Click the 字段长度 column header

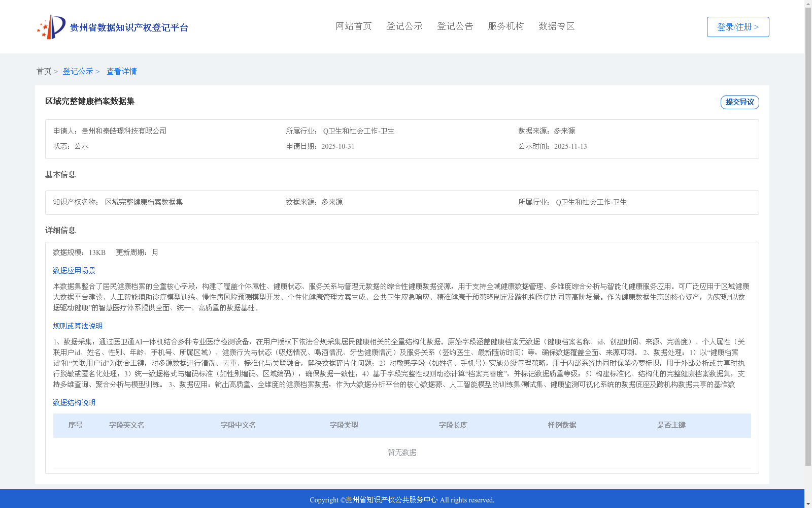453,425
